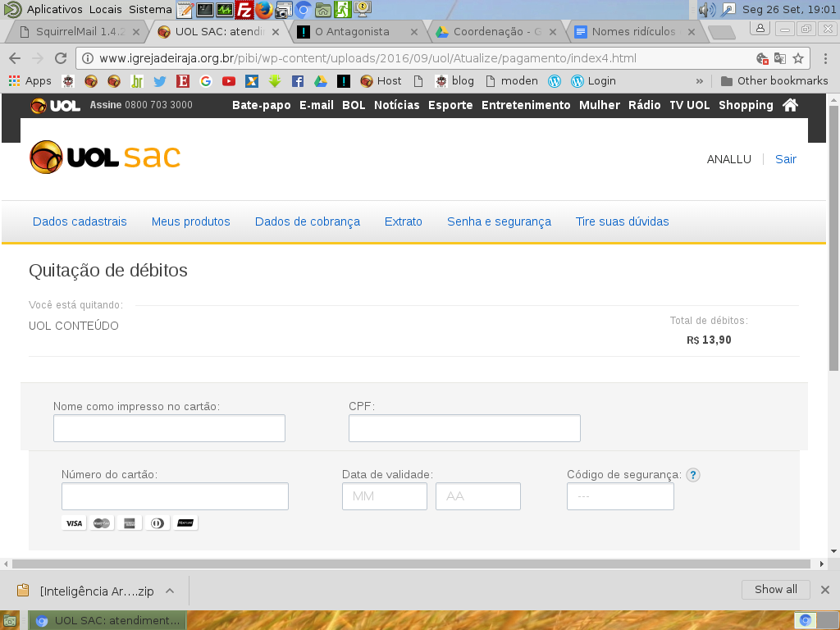Open the Sistema menu
The height and width of the screenshot is (630, 840).
pyautogui.click(x=151, y=9)
